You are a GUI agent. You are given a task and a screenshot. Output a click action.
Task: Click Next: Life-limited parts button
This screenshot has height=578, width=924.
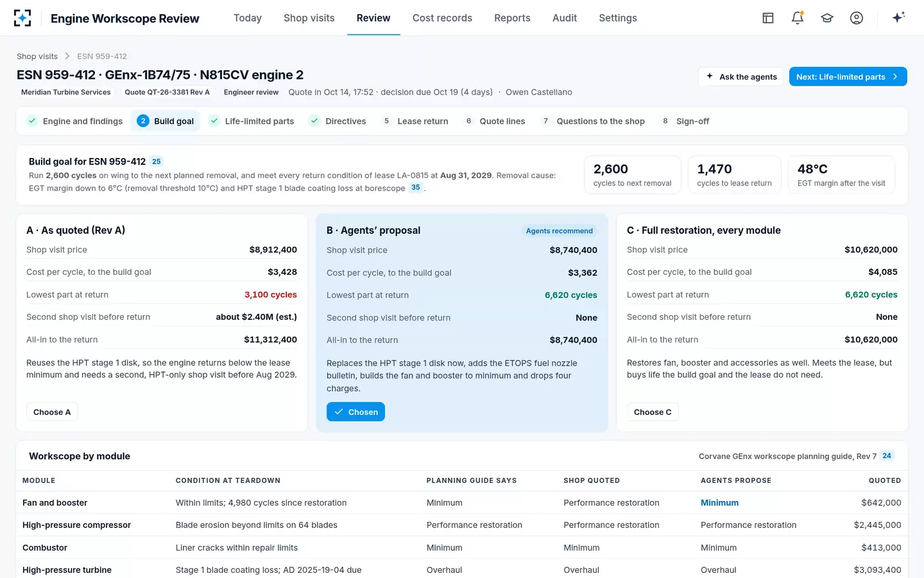(x=848, y=76)
